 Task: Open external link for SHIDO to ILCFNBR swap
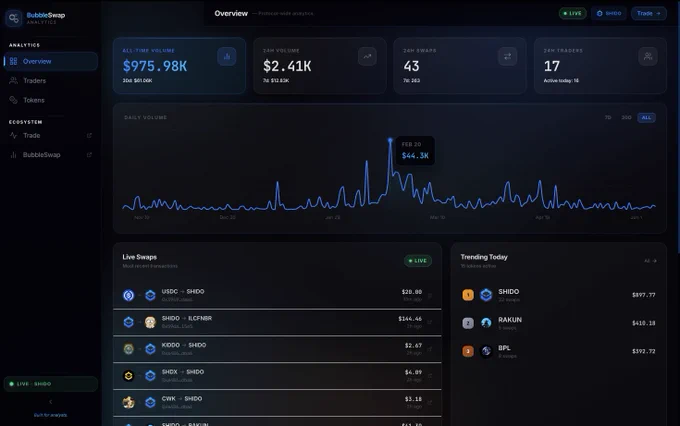click(430, 322)
